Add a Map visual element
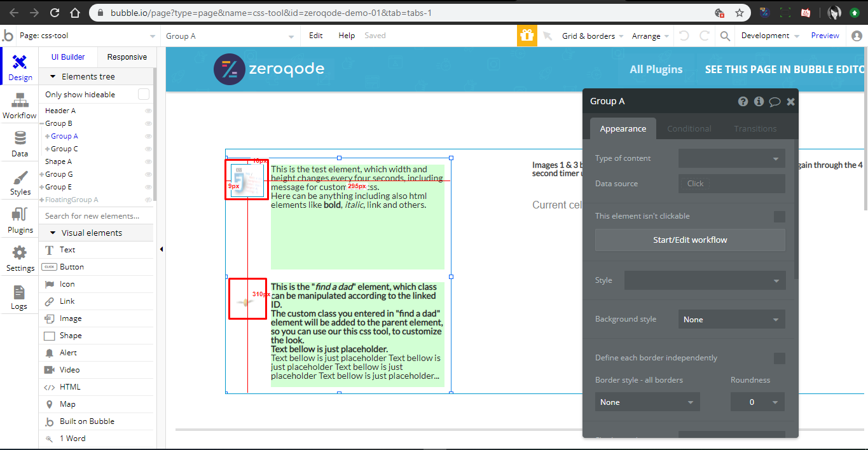 coord(97,404)
